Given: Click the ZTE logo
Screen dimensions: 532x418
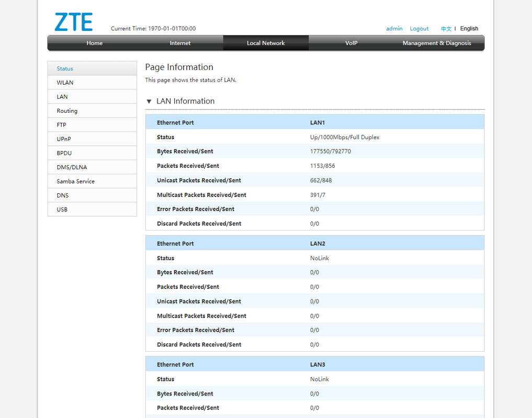Looking at the screenshot, I should coord(74,22).
